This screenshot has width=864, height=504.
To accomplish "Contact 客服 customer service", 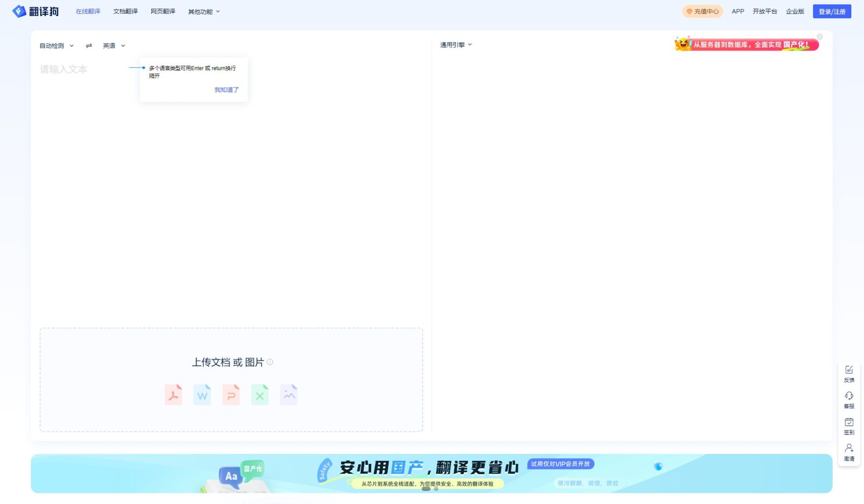I will point(849,400).
